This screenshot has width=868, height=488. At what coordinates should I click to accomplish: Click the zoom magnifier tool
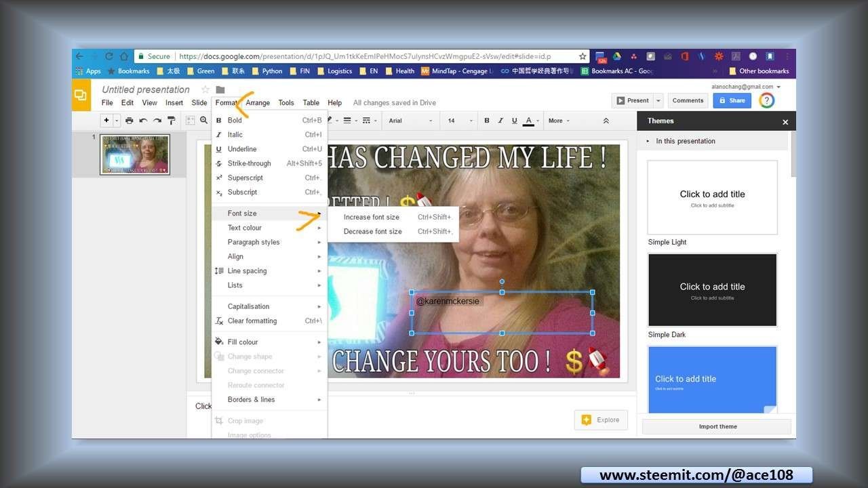203,121
